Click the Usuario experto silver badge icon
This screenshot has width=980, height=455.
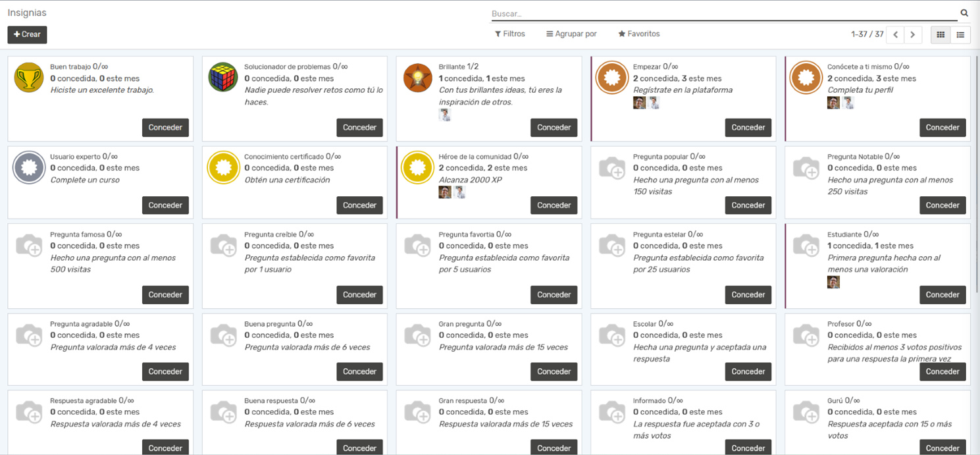tap(29, 168)
